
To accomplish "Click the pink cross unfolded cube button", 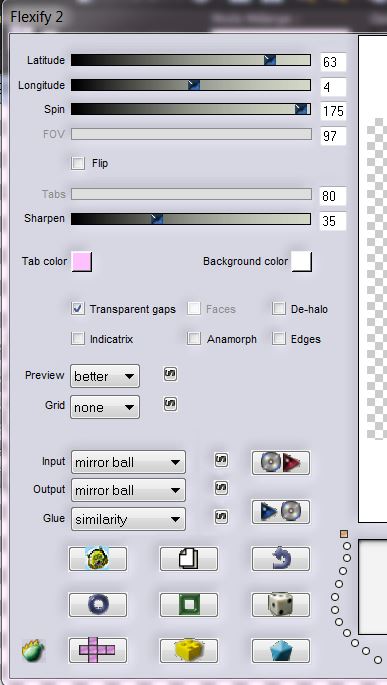I will (98, 650).
